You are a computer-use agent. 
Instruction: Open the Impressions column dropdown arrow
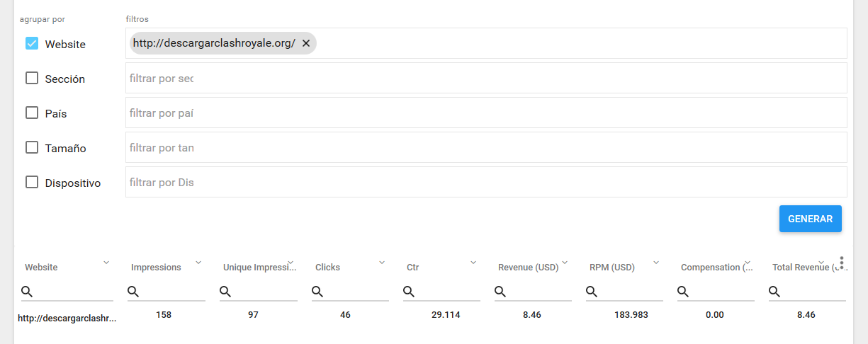pyautogui.click(x=198, y=263)
